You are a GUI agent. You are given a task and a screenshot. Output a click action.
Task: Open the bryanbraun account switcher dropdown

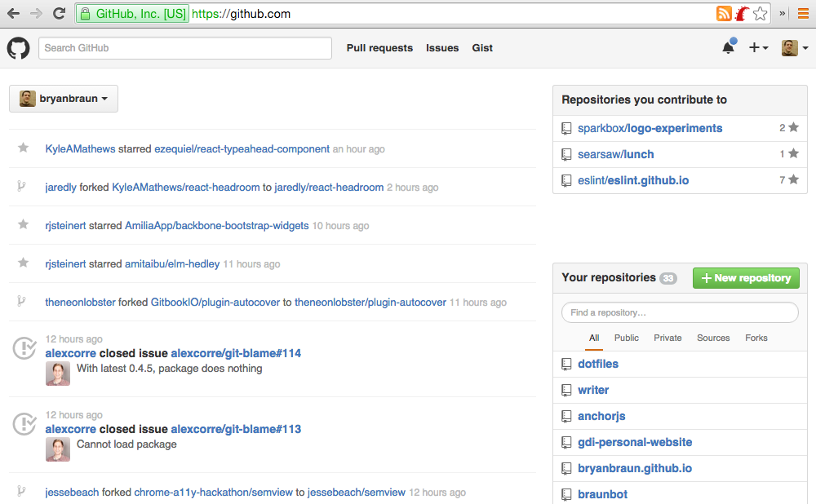coord(64,99)
